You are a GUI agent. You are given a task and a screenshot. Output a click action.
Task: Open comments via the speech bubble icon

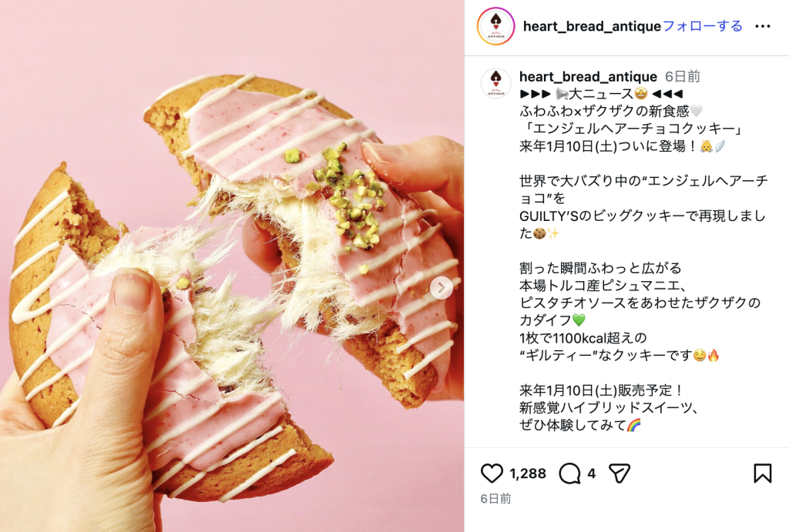[569, 473]
